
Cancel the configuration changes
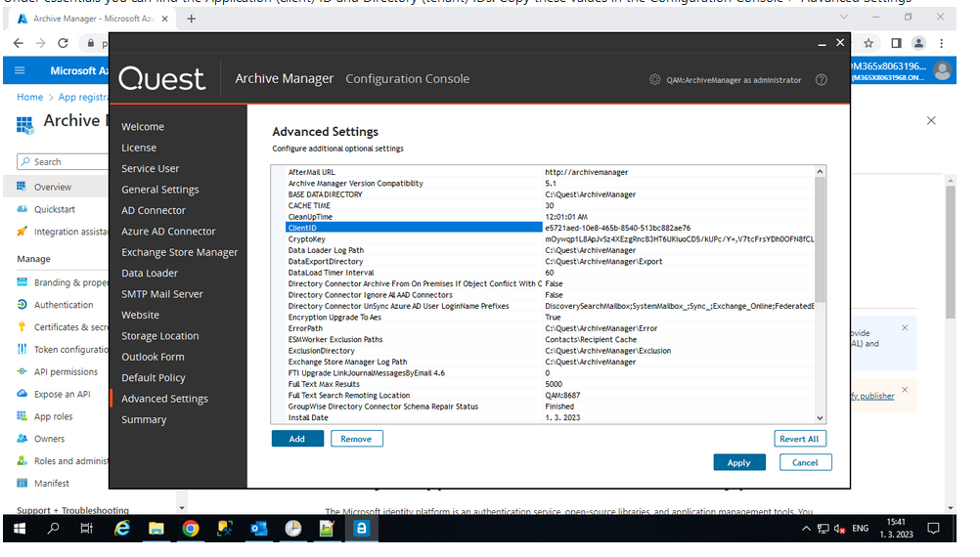(805, 463)
